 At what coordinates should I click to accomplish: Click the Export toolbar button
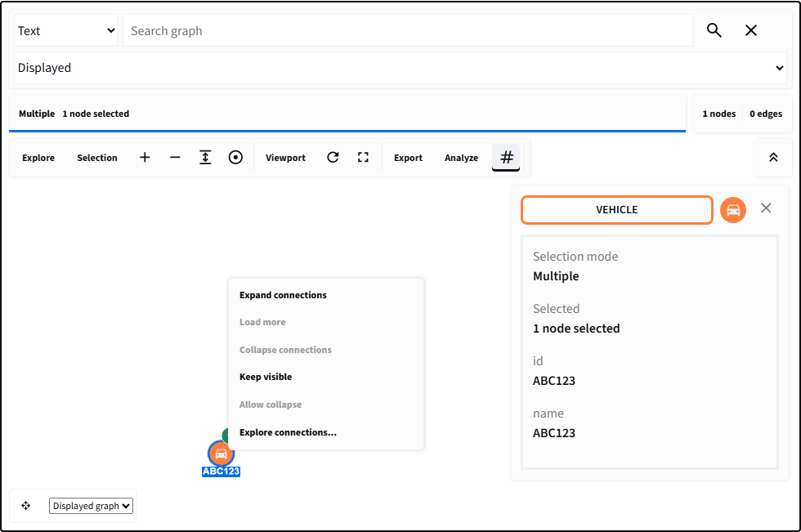[x=408, y=158]
